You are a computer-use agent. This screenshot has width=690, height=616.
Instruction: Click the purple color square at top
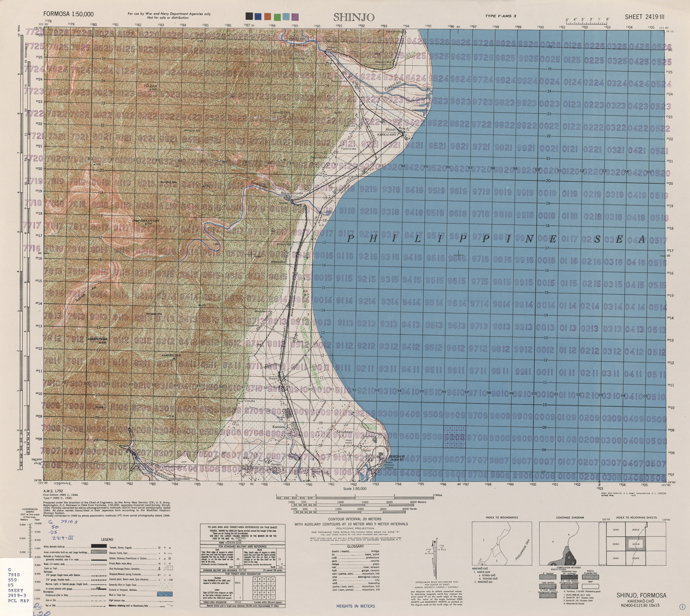pos(295,17)
